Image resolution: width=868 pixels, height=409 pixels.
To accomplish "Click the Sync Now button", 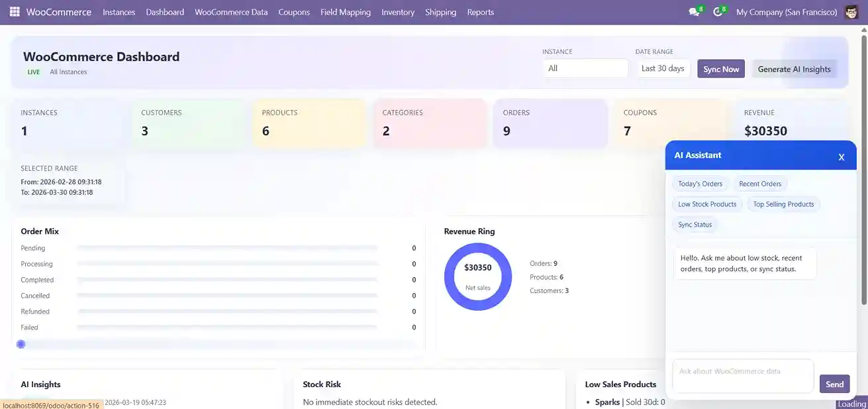I will [x=720, y=68].
